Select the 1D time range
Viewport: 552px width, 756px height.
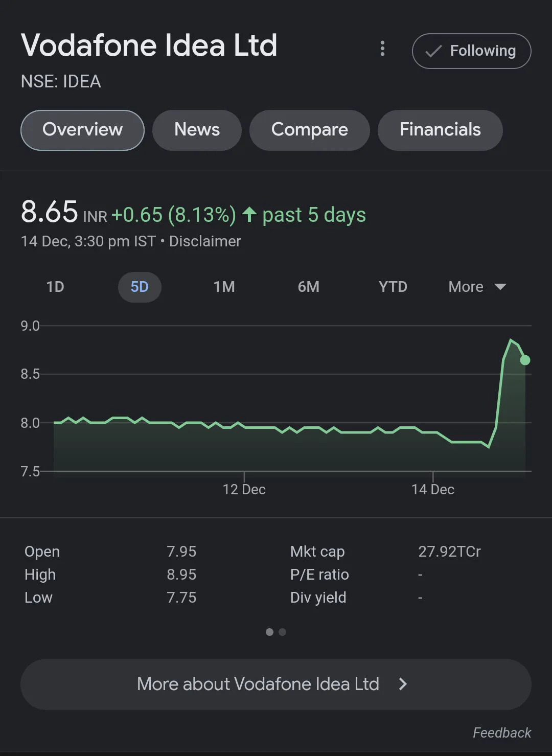click(x=55, y=287)
